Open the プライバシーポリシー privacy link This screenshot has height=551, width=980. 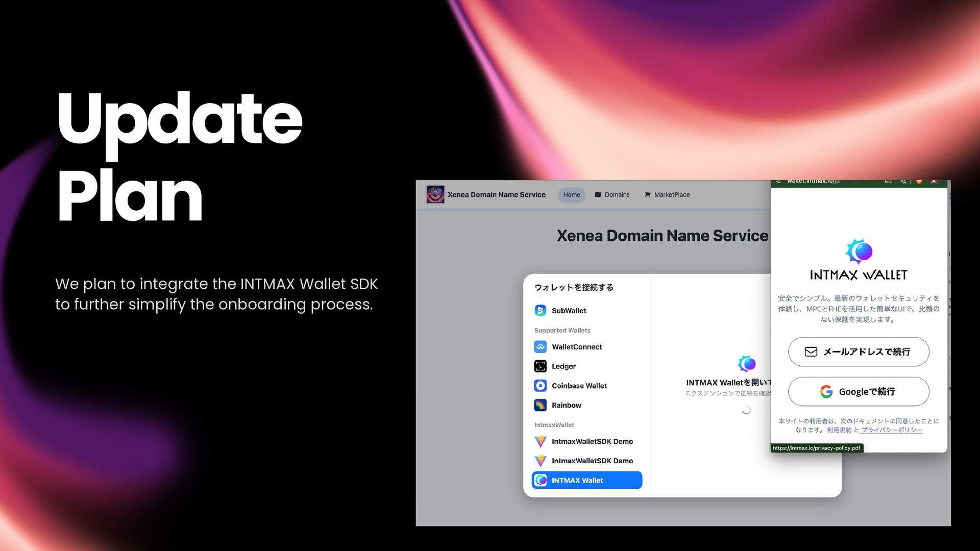[892, 430]
